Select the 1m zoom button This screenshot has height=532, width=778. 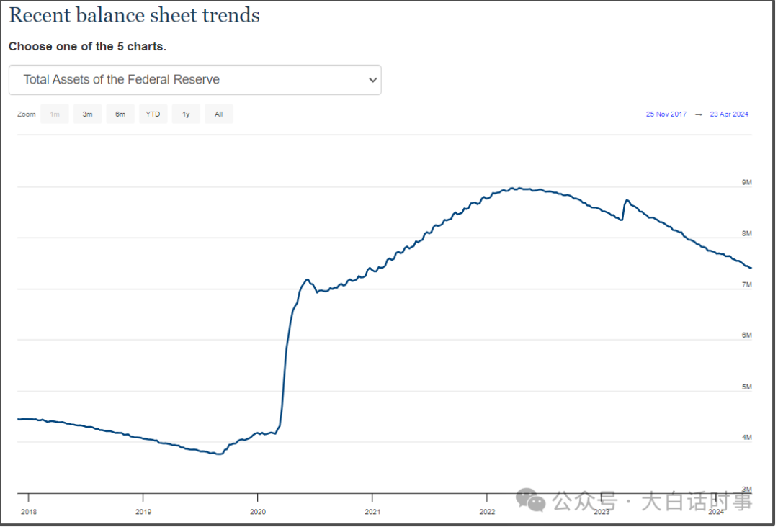[55, 114]
